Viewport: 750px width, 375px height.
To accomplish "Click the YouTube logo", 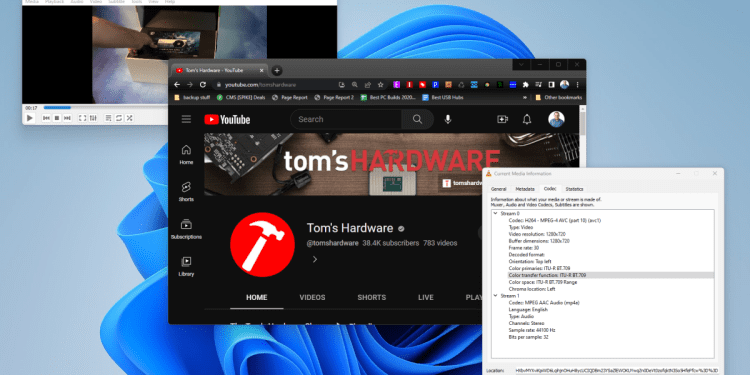I will (x=227, y=120).
